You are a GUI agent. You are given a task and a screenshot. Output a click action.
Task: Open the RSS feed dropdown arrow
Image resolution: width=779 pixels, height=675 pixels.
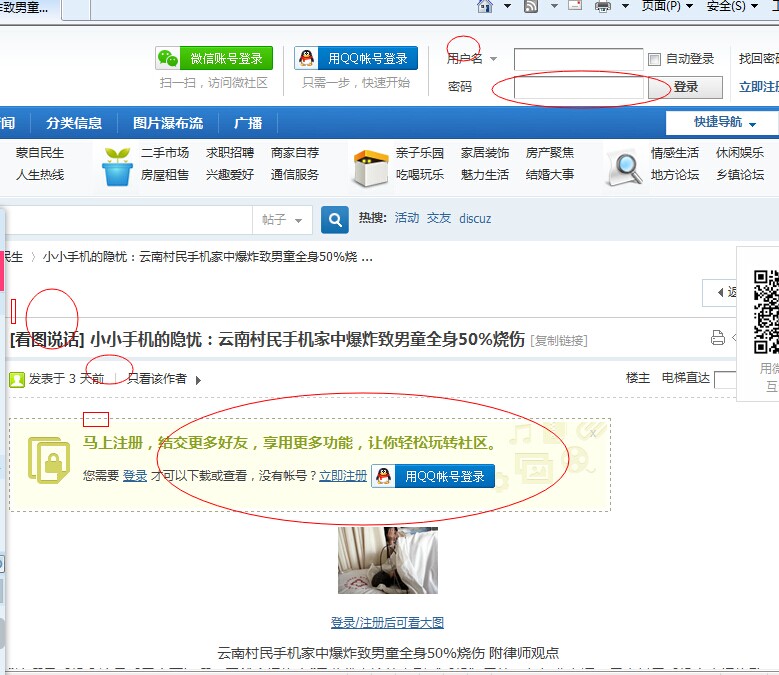[x=554, y=6]
